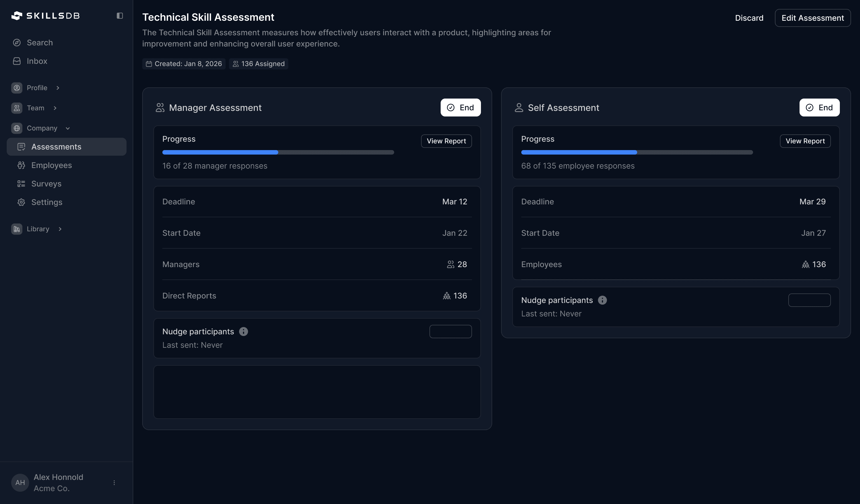The image size is (860, 504).
Task: Click info icon beside Manager Nudge participants
Action: pyautogui.click(x=243, y=332)
